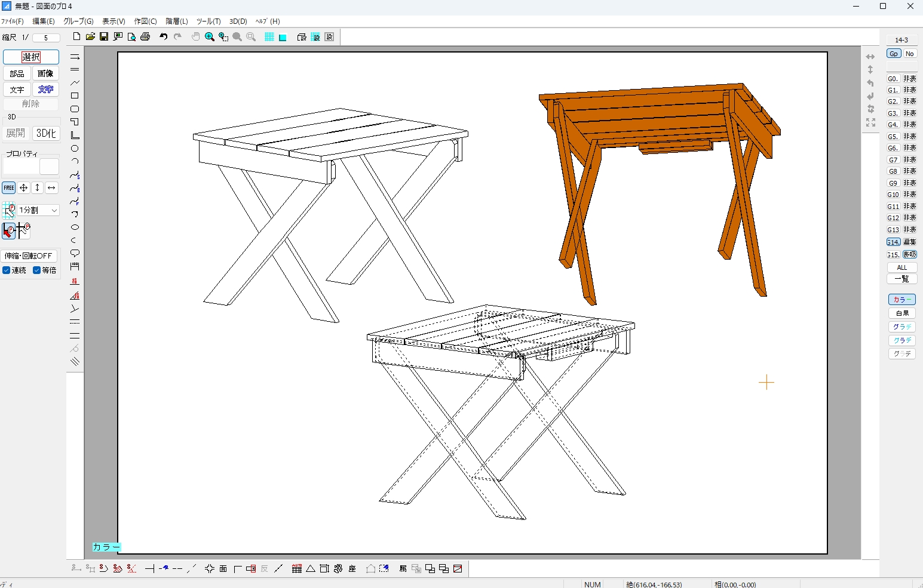The image size is (923, 588).
Task: Uncheck the 等倍 checkbox
Action: (x=36, y=270)
